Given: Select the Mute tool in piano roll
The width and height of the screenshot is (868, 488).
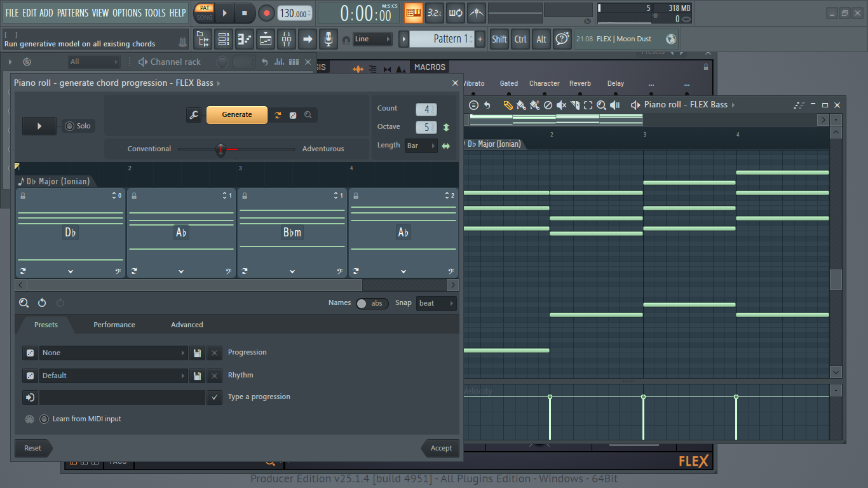Looking at the screenshot, I should (561, 105).
